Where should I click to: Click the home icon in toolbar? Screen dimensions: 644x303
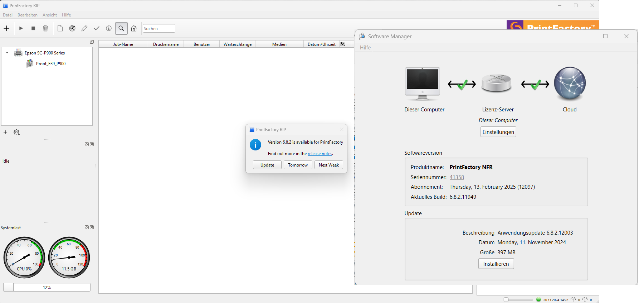134,28
